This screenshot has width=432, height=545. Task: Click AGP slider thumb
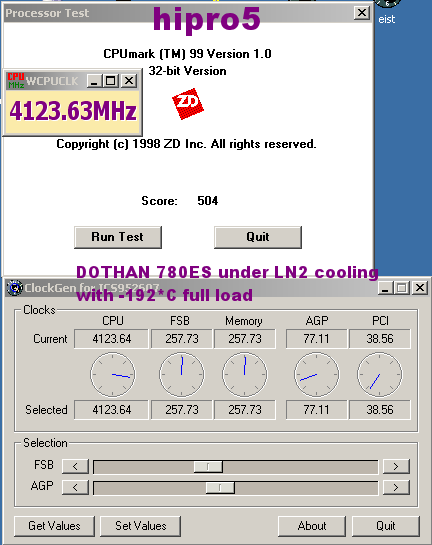click(x=220, y=488)
